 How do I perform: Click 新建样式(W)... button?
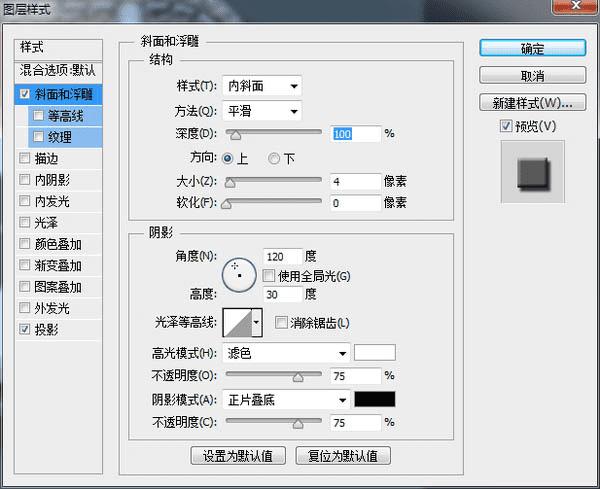click(x=533, y=103)
